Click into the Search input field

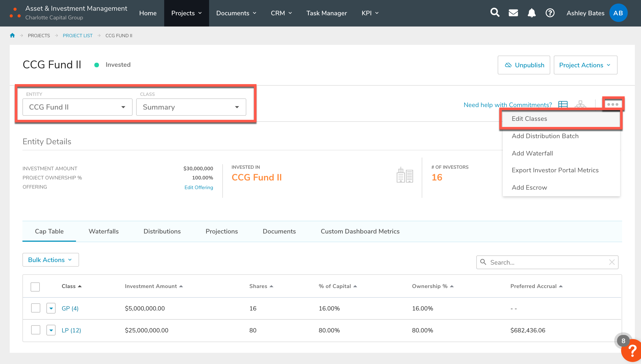point(546,262)
